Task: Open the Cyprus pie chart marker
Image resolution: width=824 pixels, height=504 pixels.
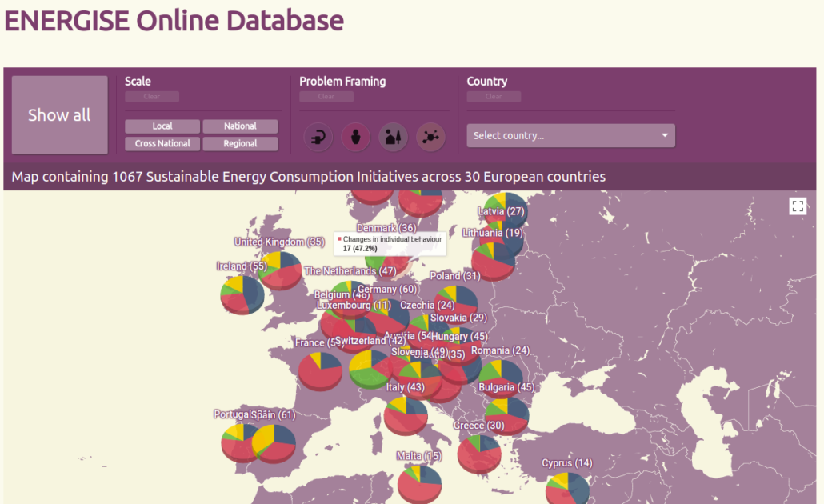Action: pyautogui.click(x=567, y=488)
